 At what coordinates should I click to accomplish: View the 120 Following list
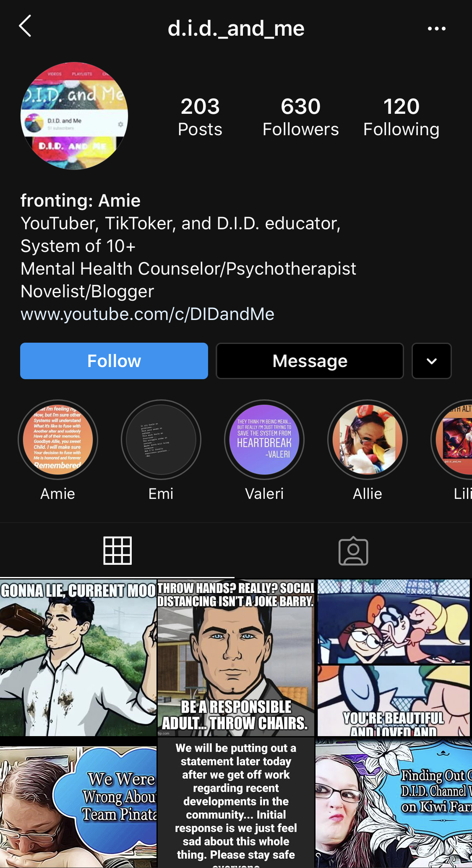pyautogui.click(x=401, y=117)
